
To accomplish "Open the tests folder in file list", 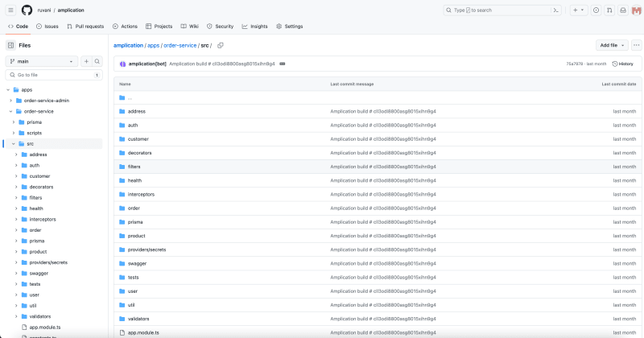I will [x=133, y=278].
